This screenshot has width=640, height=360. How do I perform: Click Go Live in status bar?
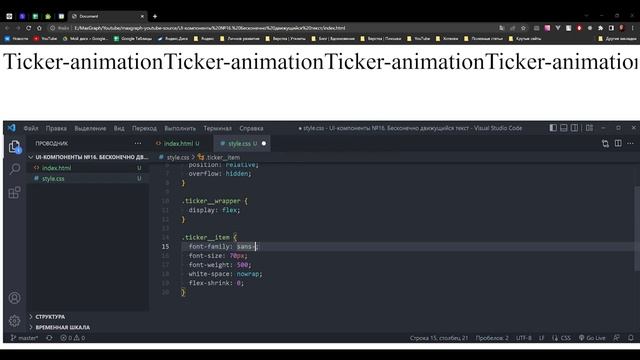point(592,338)
